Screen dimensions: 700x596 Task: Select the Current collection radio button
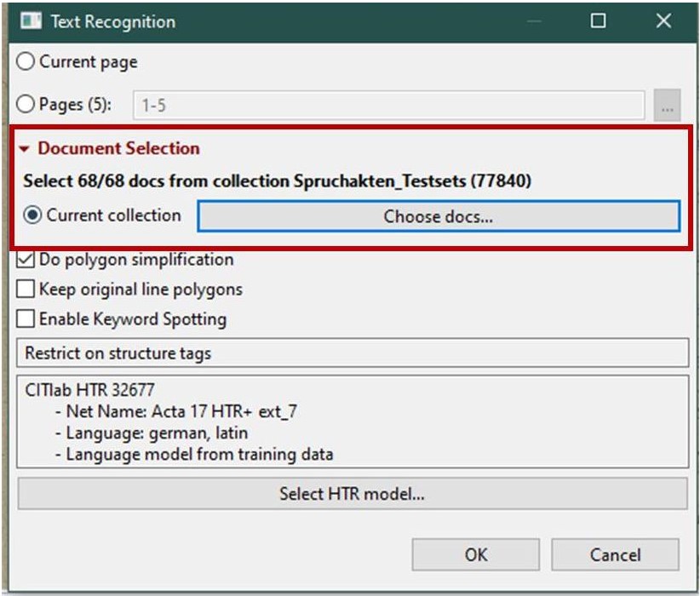pyautogui.click(x=33, y=215)
